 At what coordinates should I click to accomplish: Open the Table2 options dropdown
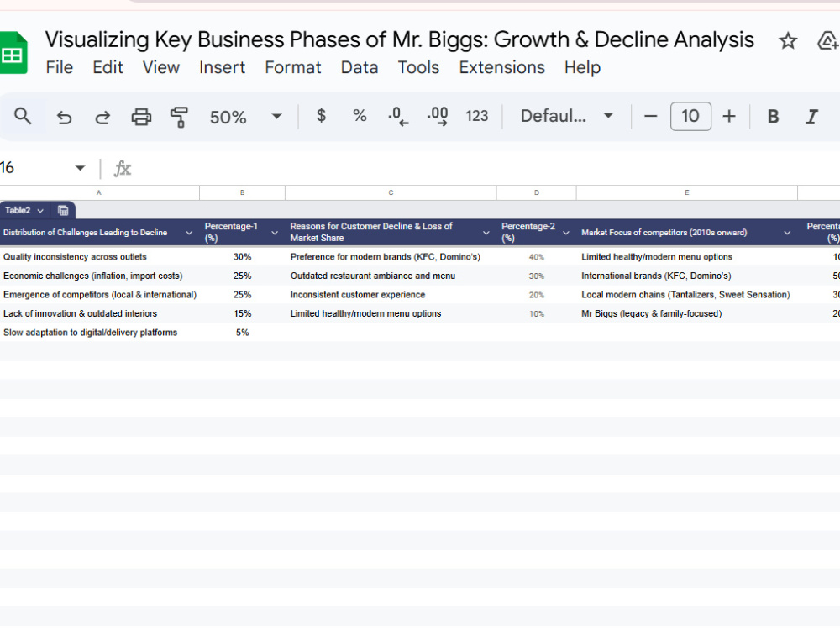(x=40, y=211)
